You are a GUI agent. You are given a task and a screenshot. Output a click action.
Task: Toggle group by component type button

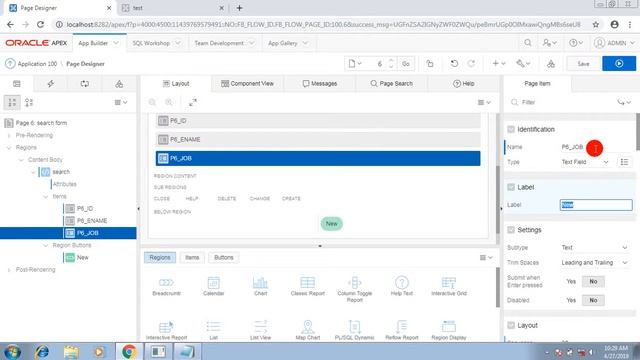(29, 102)
